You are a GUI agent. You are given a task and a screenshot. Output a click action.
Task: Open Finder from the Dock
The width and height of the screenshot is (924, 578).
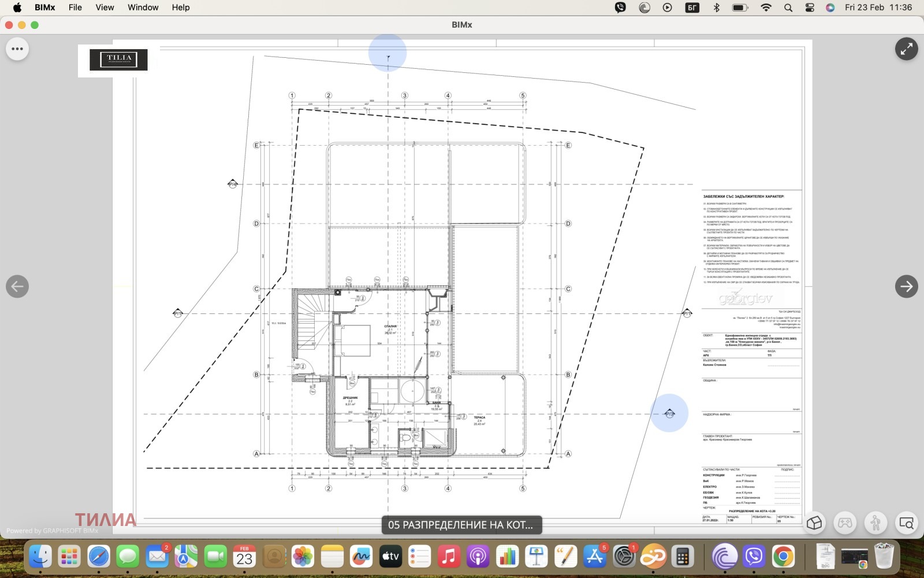tap(40, 557)
